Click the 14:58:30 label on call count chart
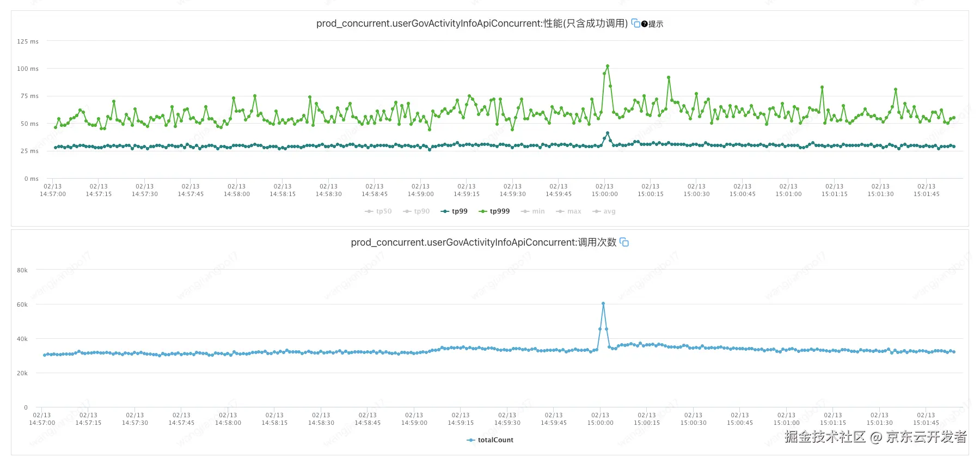Screen dimensions: 980x457 pos(321,419)
